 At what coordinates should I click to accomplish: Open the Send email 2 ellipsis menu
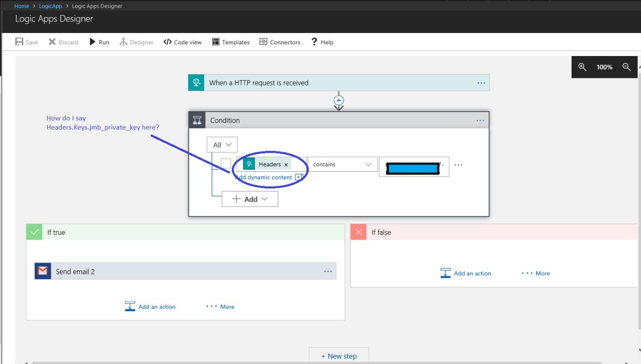point(328,272)
